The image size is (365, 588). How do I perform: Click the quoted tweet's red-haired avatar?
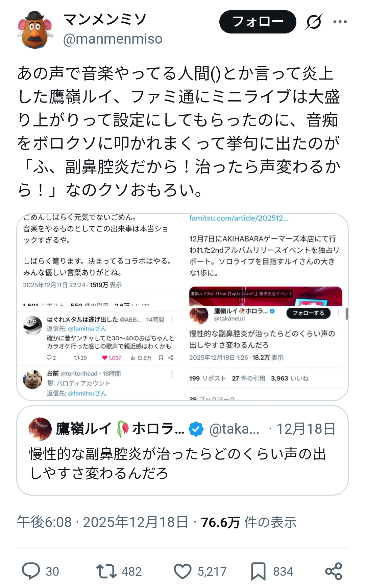(x=40, y=429)
